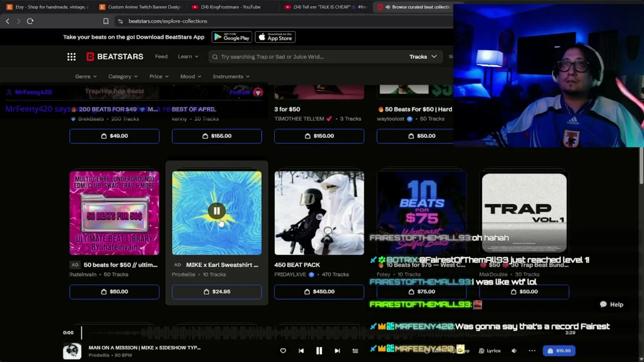Switch to the Etsy browser tab
Viewport: 644px width, 362px height.
tap(47, 7)
